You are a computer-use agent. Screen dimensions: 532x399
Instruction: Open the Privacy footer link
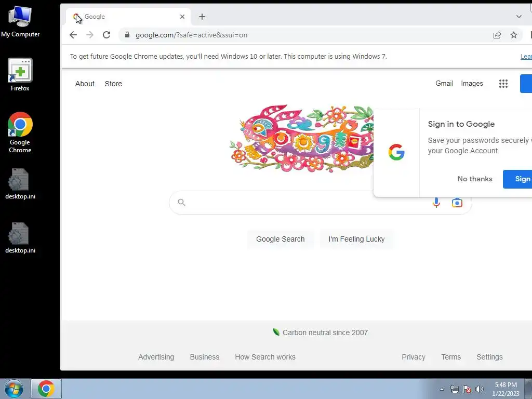[x=413, y=357]
